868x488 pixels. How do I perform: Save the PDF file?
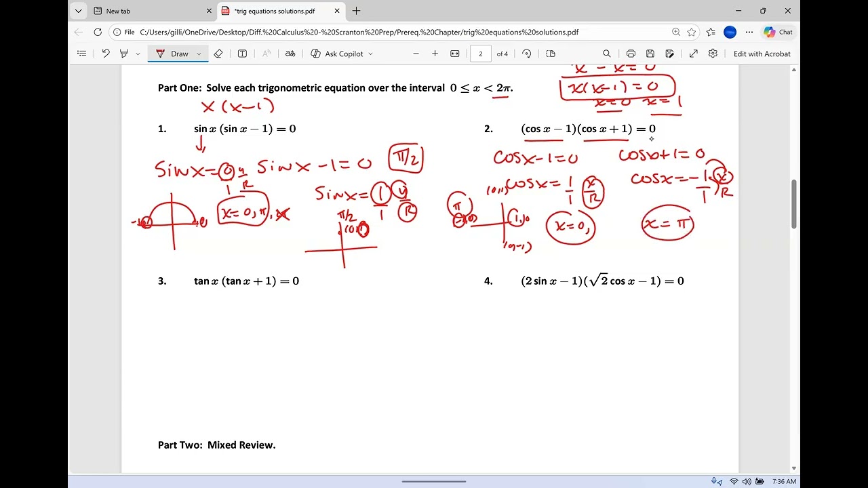pyautogui.click(x=650, y=54)
